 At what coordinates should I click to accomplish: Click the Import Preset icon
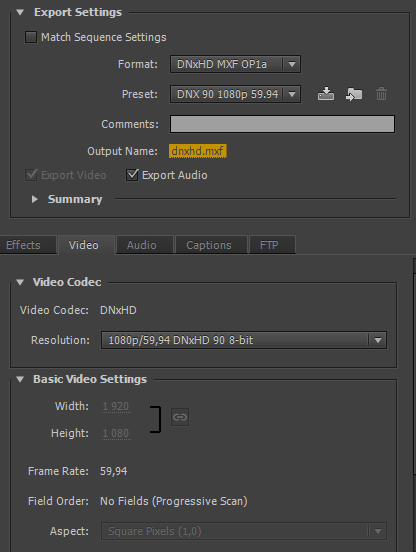point(354,94)
